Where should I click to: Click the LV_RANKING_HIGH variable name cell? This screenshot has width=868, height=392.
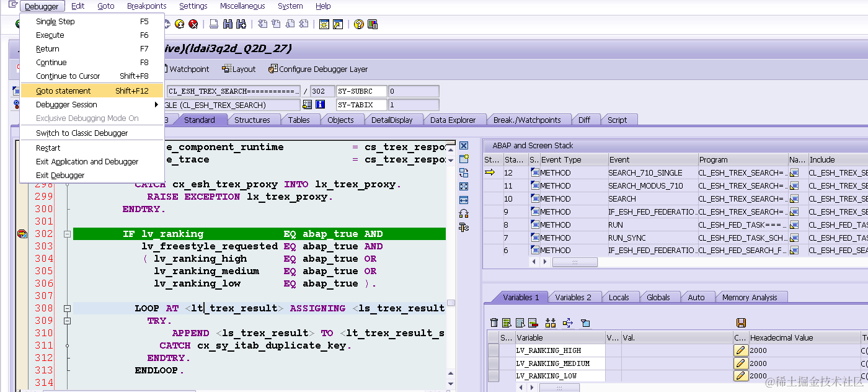[560, 350]
